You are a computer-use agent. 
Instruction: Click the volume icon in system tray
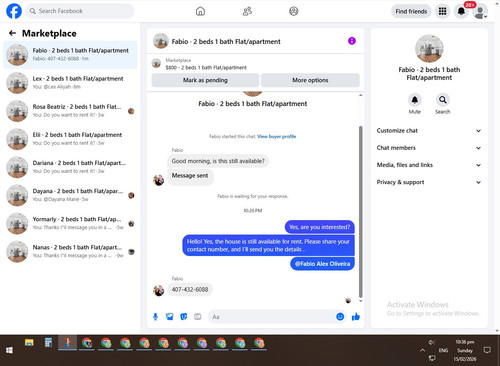431,342
